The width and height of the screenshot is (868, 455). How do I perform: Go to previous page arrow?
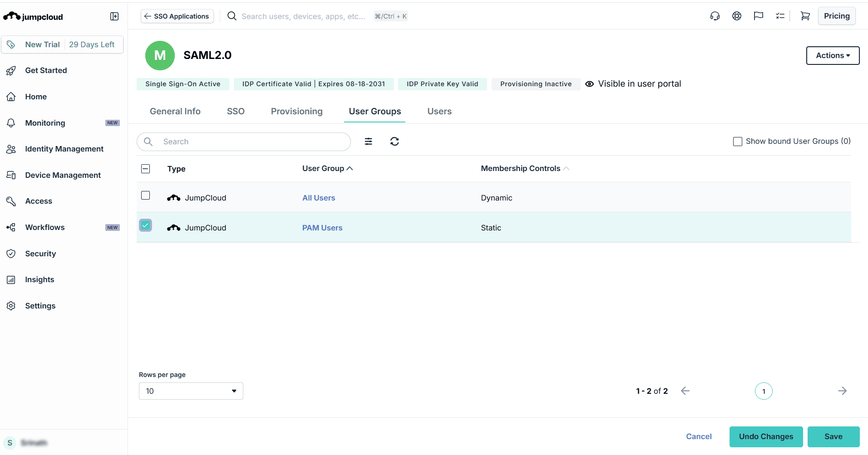[686, 391]
